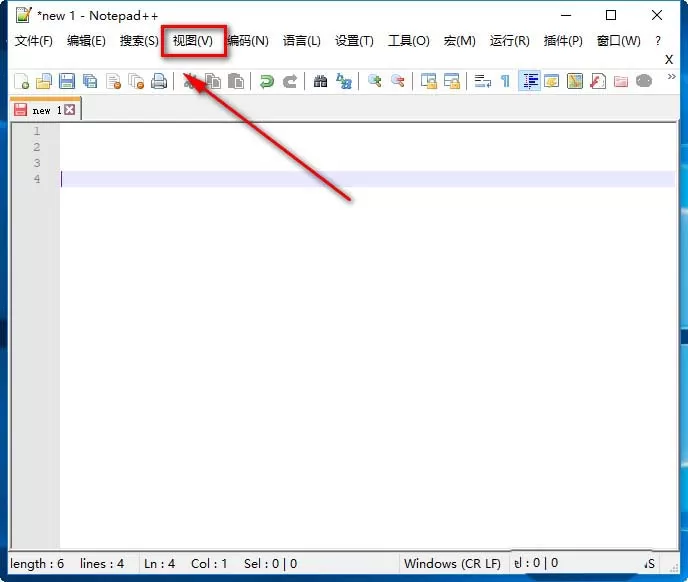Click the Open file folder icon

pos(44,82)
